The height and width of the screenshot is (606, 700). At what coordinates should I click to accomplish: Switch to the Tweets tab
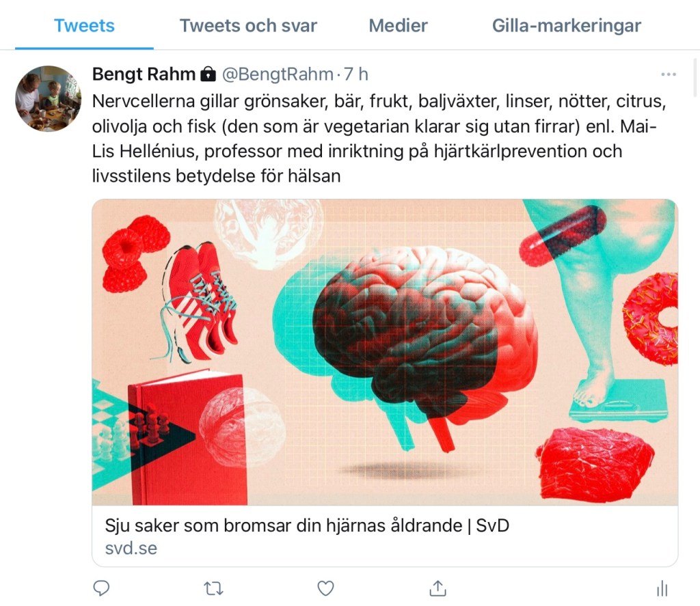[84, 25]
